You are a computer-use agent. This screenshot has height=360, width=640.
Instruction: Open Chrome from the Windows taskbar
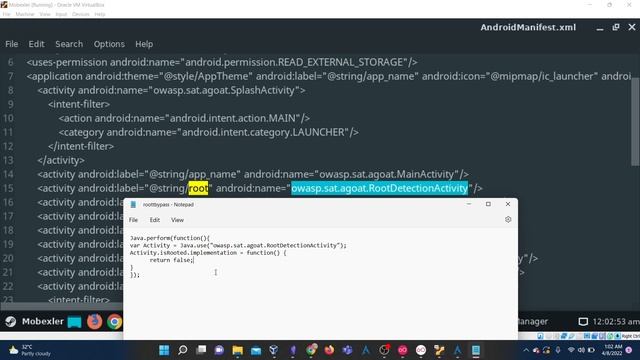[311, 350]
